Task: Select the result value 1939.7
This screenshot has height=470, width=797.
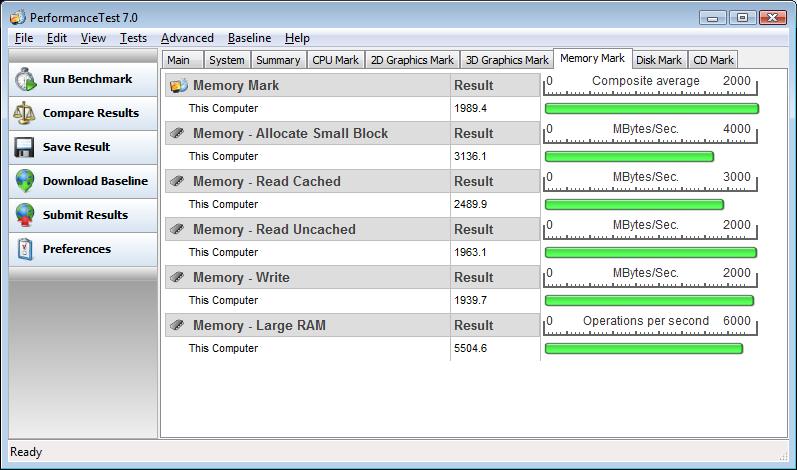Action: (470, 300)
